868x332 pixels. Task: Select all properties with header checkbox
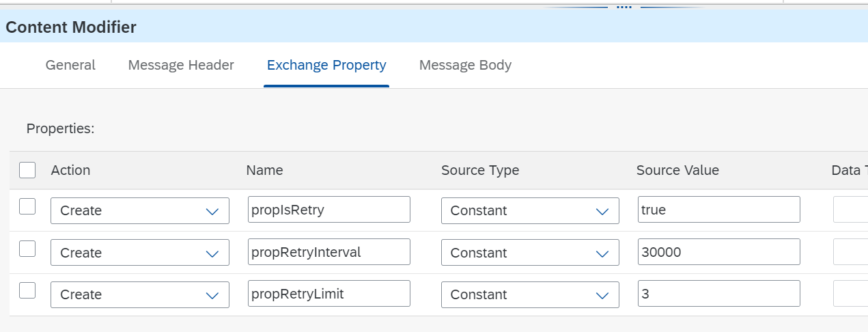(27, 170)
